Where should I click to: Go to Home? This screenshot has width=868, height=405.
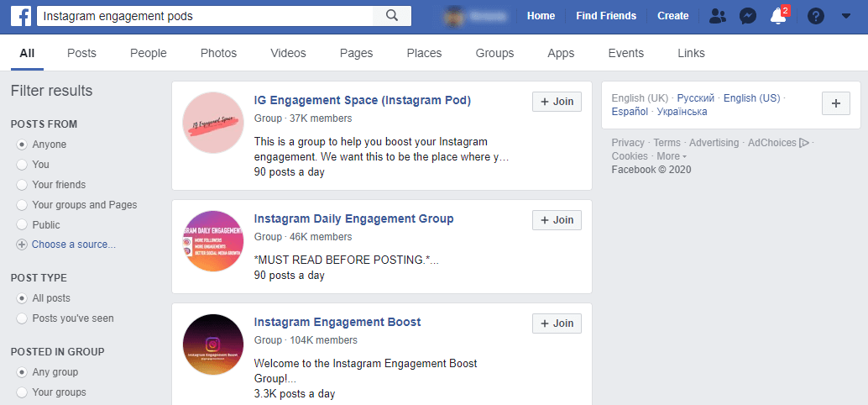pyautogui.click(x=541, y=16)
